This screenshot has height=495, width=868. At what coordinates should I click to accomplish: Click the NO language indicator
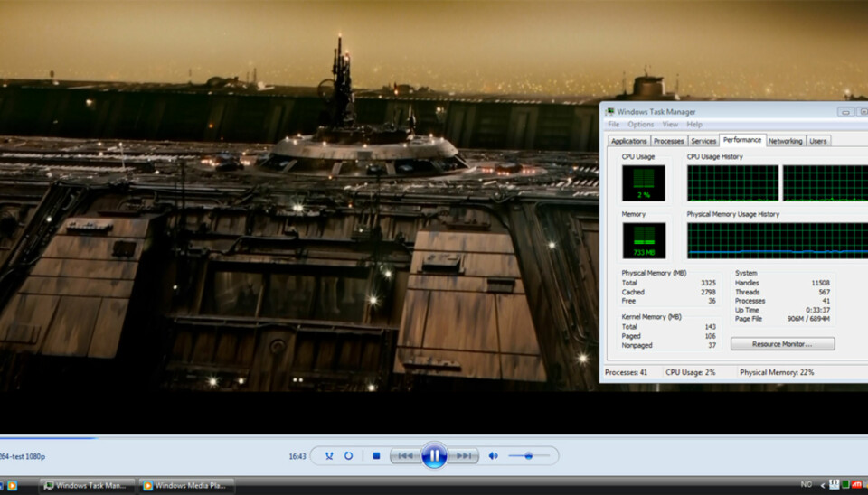point(807,484)
